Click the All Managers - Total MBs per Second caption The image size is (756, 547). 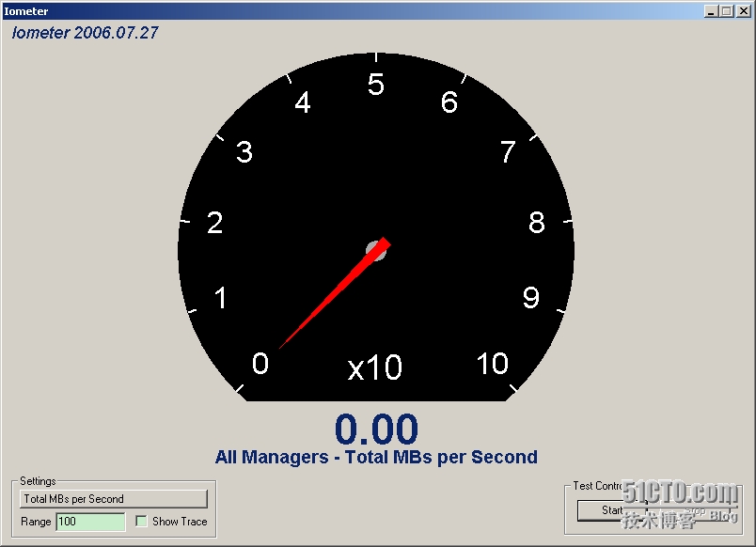coord(376,457)
